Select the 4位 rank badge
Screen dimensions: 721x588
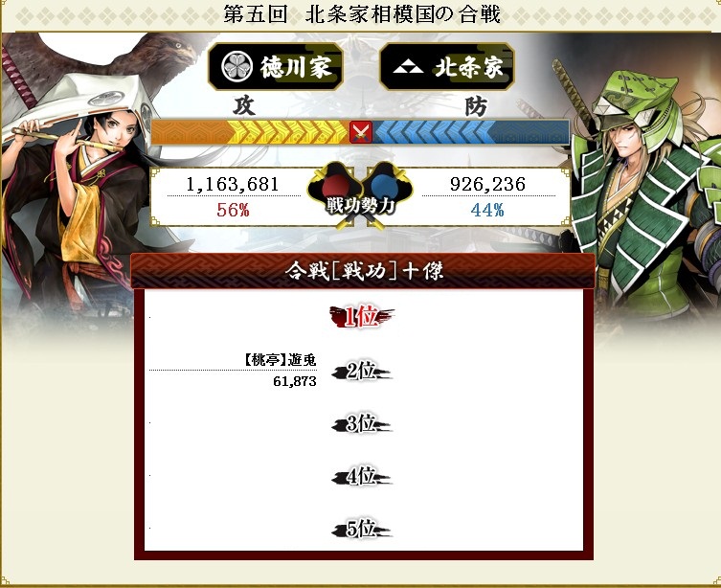(x=361, y=476)
